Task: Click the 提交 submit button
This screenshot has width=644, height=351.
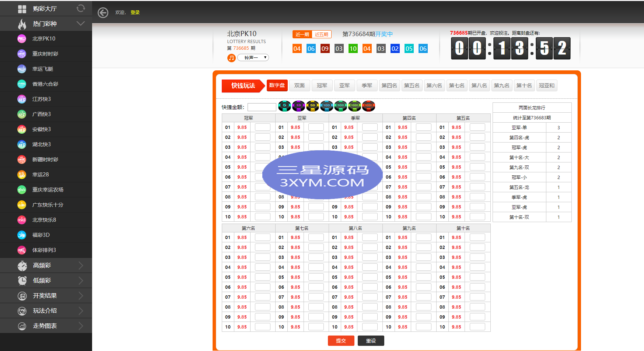Action: 341,341
